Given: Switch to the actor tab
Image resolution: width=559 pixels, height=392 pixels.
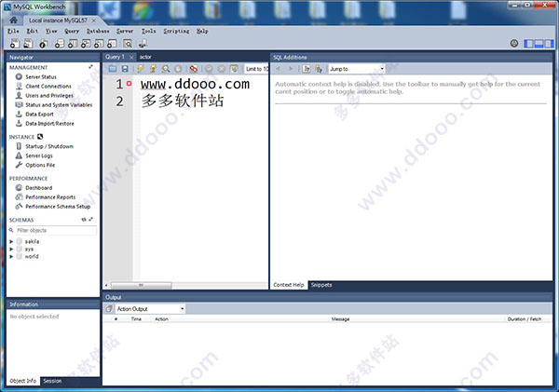Looking at the screenshot, I should pyautogui.click(x=145, y=57).
